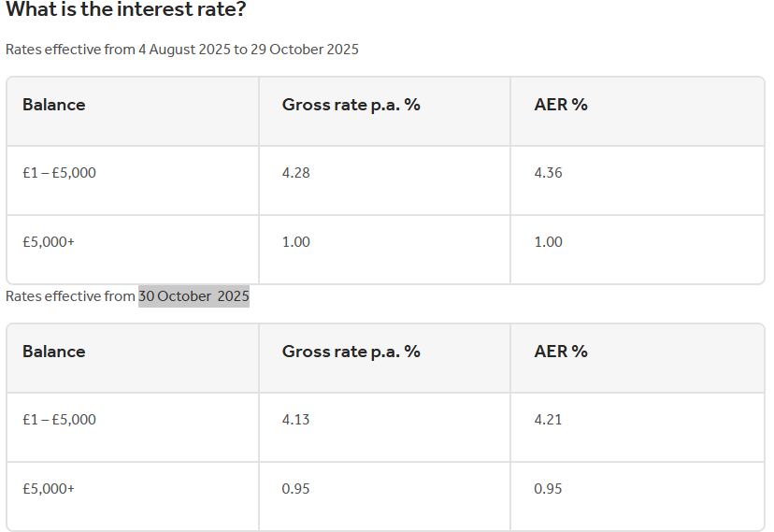This screenshot has height=532, width=774.
Task: Select the 4.13 gross rate cell
Action: click(x=384, y=427)
